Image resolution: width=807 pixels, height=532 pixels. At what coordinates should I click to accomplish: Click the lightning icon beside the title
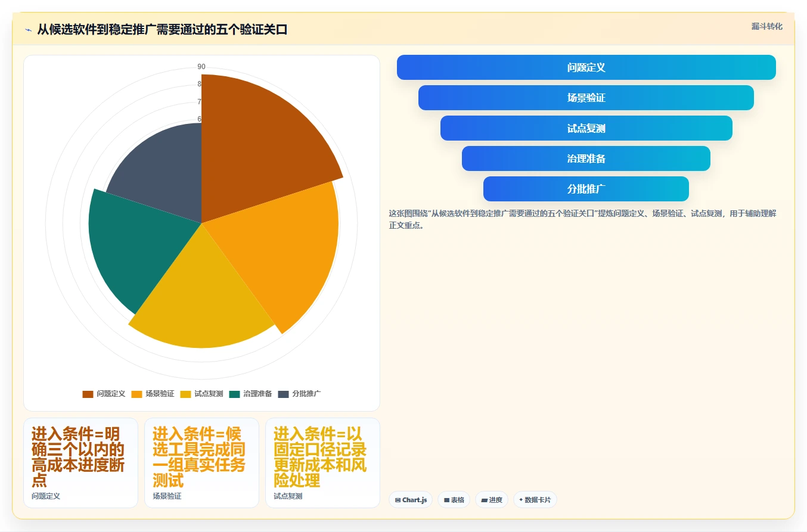pos(29,30)
